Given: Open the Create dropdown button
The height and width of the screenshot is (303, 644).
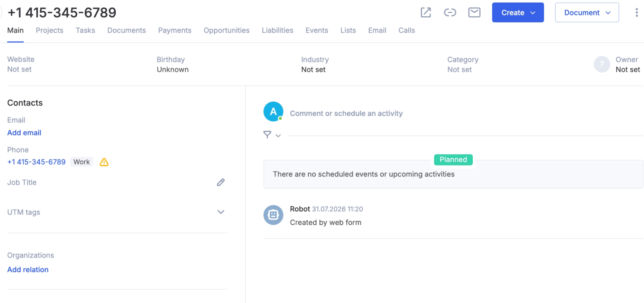Looking at the screenshot, I should coord(518,13).
